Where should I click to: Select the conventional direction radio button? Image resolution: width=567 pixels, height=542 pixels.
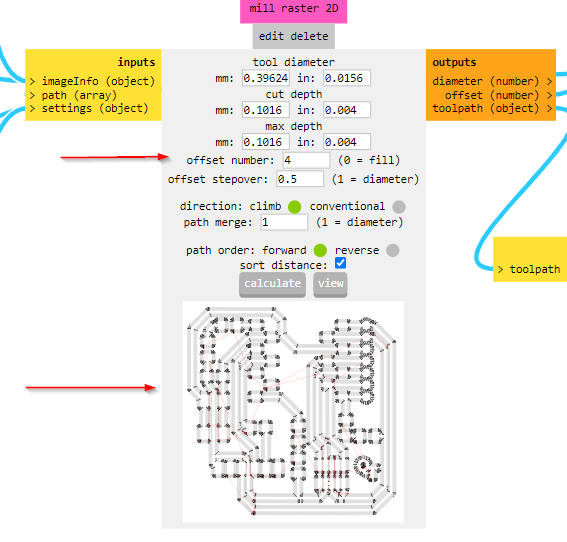pyautogui.click(x=399, y=207)
